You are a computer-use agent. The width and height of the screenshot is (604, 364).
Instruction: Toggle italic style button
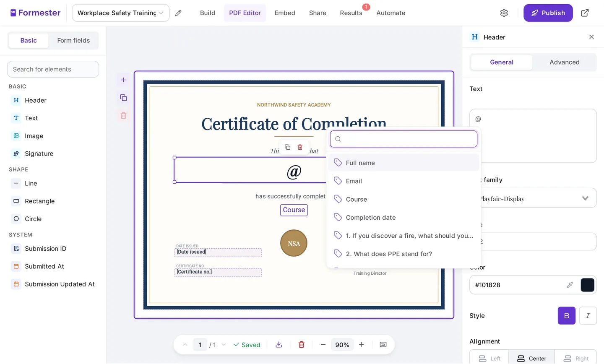pyautogui.click(x=588, y=316)
